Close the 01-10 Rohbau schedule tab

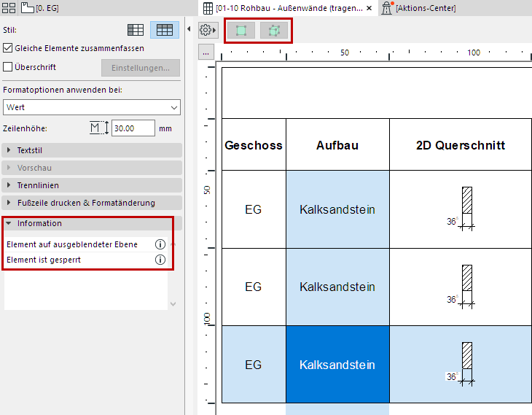coord(369,8)
